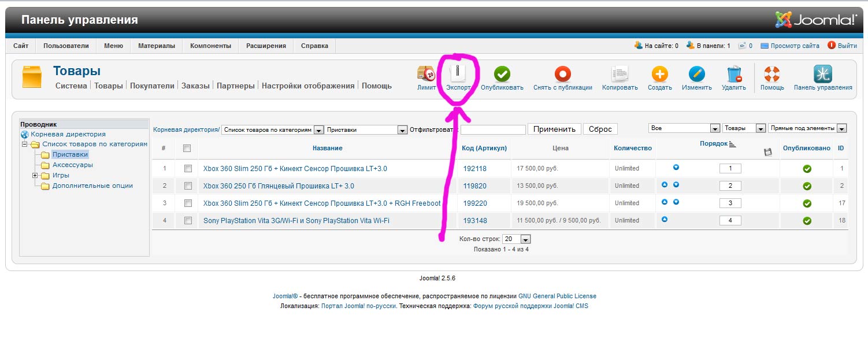Open the Список товаров по категориям dropdown
Image resolution: width=868 pixels, height=352 pixels.
point(272,129)
